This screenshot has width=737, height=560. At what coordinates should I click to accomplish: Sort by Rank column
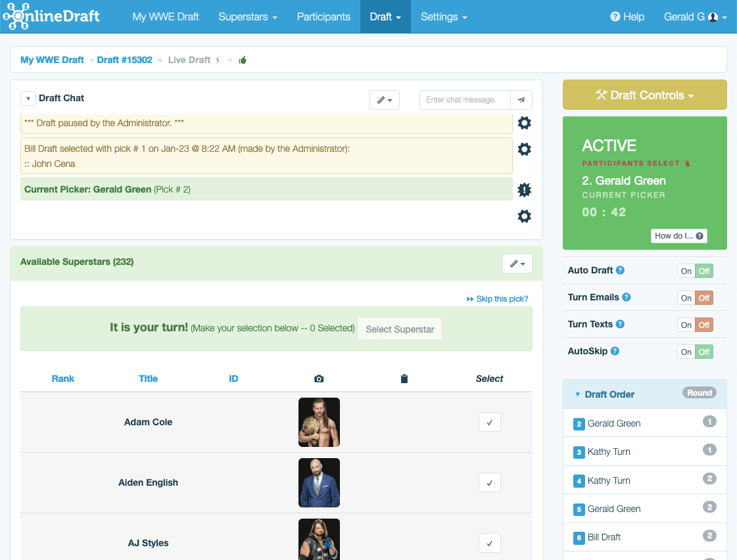pyautogui.click(x=63, y=379)
